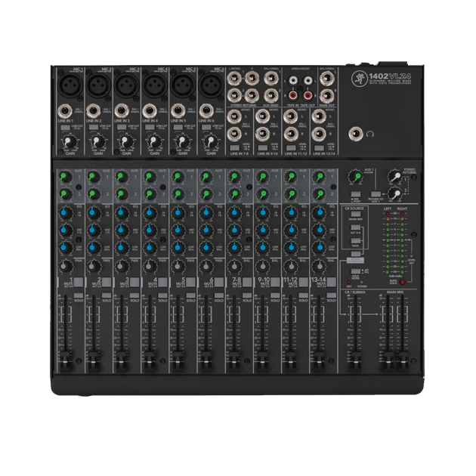The height and width of the screenshot is (476, 476).
Task: Click the red TAPE OUT right RCA jack
Action: click(x=308, y=96)
